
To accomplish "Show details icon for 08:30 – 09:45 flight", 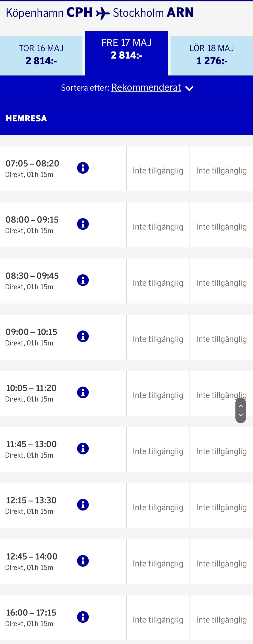I will (x=83, y=280).
